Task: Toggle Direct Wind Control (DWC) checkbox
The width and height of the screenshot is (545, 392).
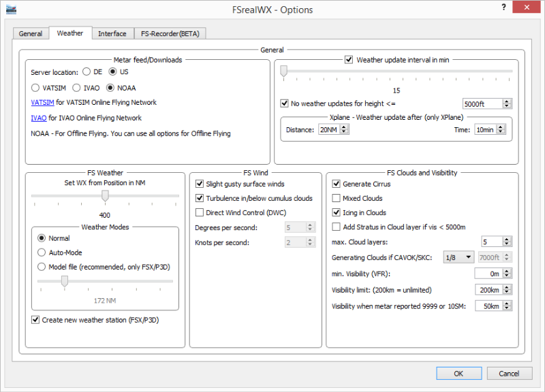Action: pyautogui.click(x=200, y=212)
